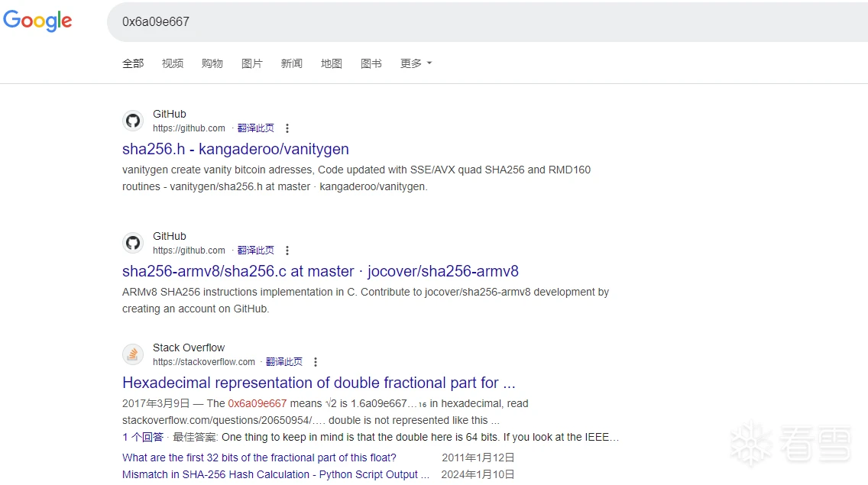The image size is (868, 485).
Task: Open options menu for Stack Overflow result
Action: pyautogui.click(x=316, y=362)
